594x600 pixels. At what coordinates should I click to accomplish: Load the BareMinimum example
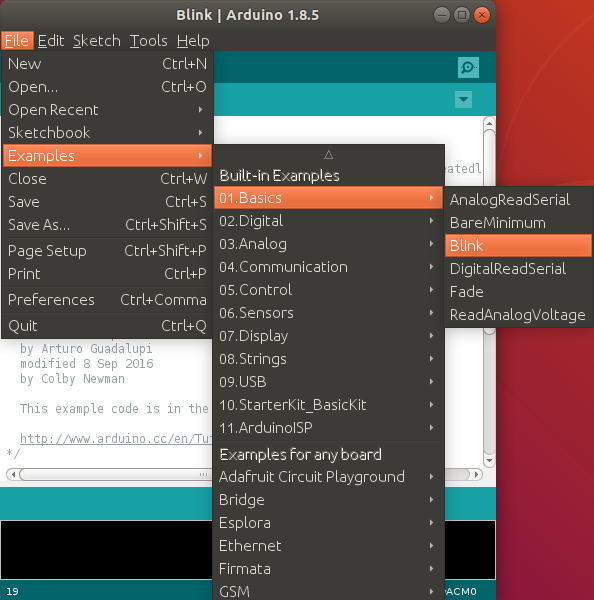[x=519, y=223]
